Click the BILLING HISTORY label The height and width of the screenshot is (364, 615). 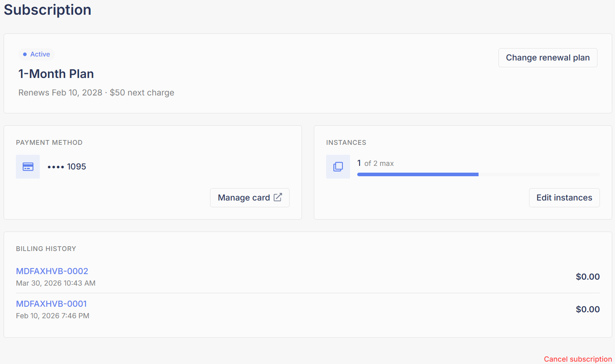(x=46, y=249)
